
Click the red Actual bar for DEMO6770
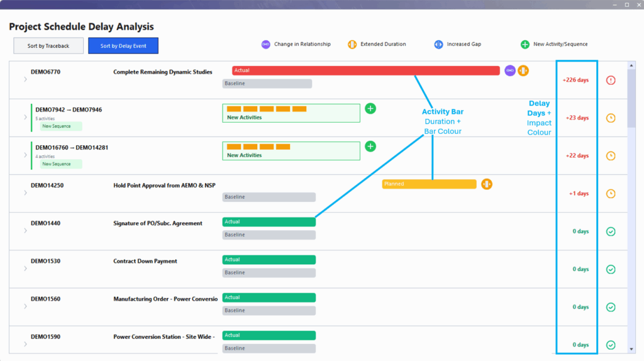365,70
